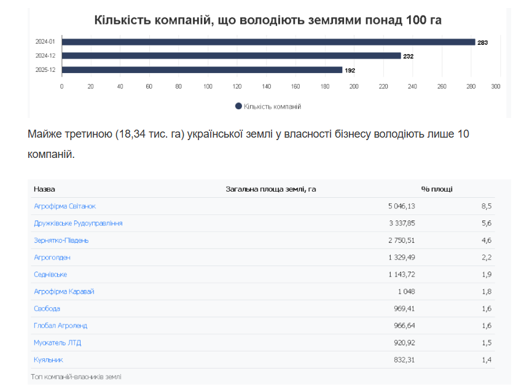Toggle the Кількість компаній legend dot

[238, 106]
